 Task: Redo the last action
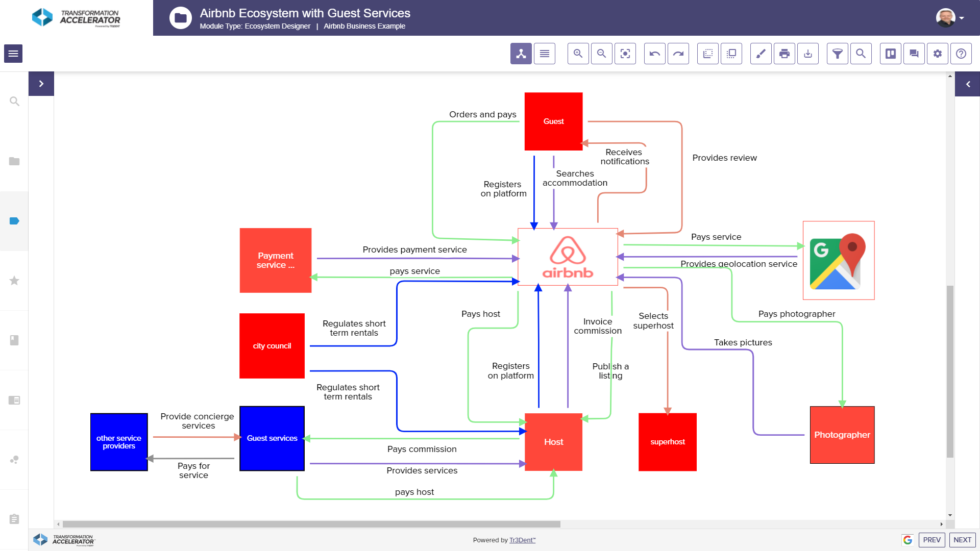678,54
